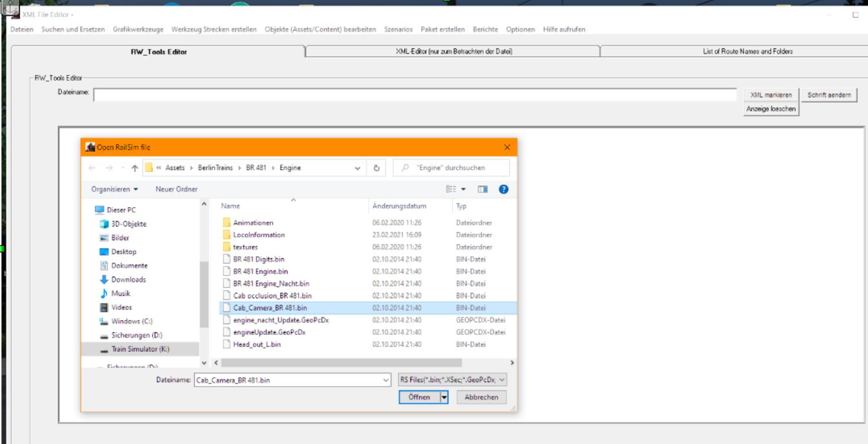Viewport: 868px width, 444px height.
Task: Open the Berichte menu
Action: pyautogui.click(x=486, y=30)
